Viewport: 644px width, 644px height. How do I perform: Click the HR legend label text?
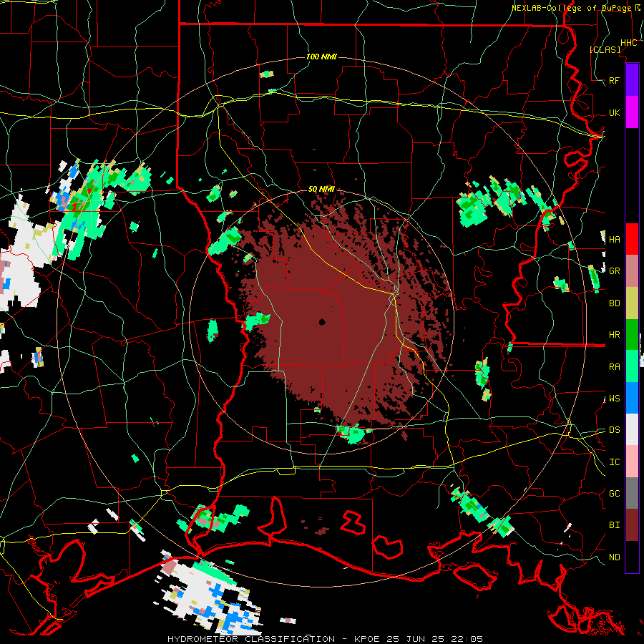[615, 335]
